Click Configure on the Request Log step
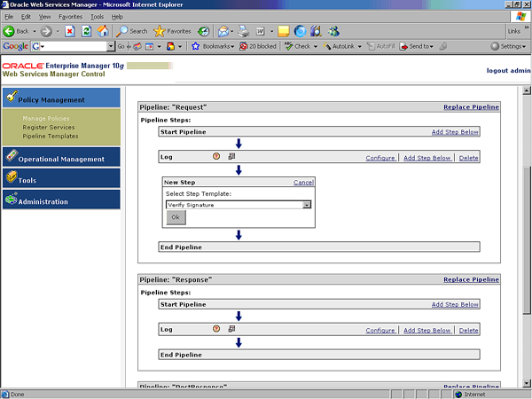532x399 pixels. [x=380, y=158]
